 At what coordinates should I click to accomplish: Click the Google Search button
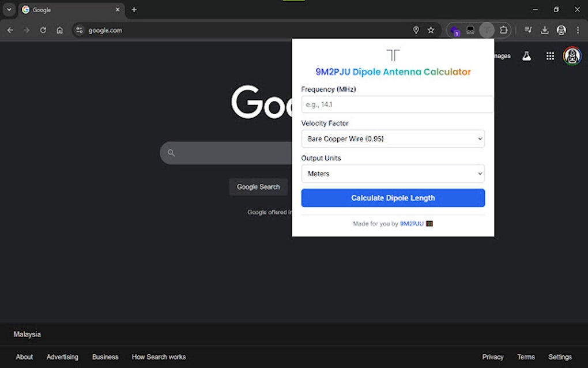click(x=258, y=187)
